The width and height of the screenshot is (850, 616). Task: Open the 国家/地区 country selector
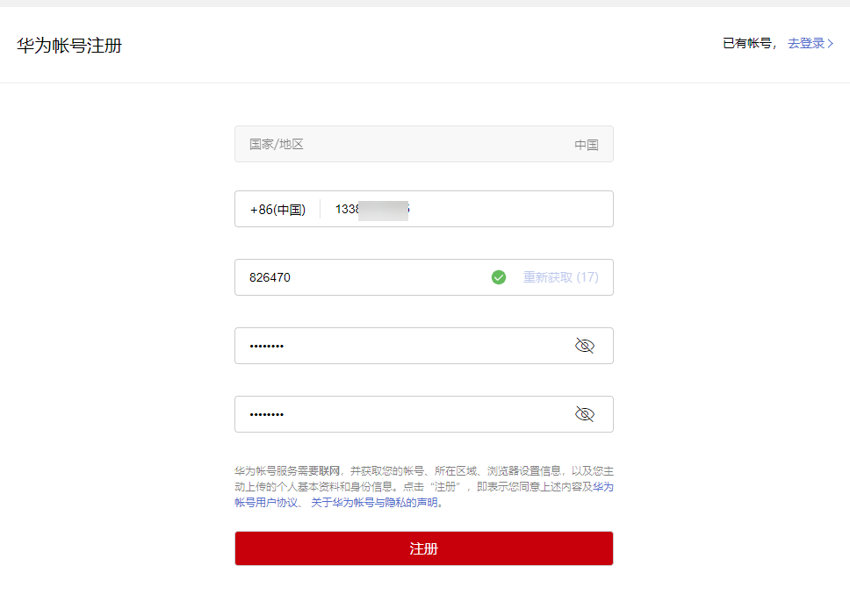tap(424, 144)
